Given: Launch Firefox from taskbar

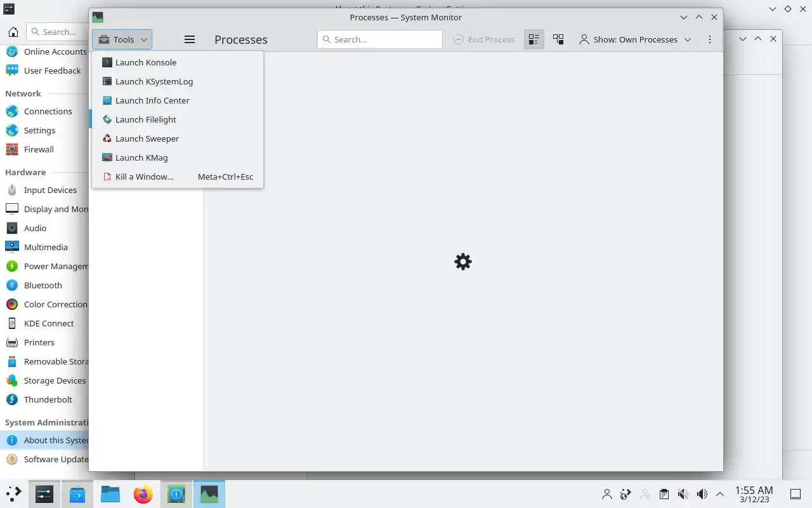Looking at the screenshot, I should pos(143,493).
